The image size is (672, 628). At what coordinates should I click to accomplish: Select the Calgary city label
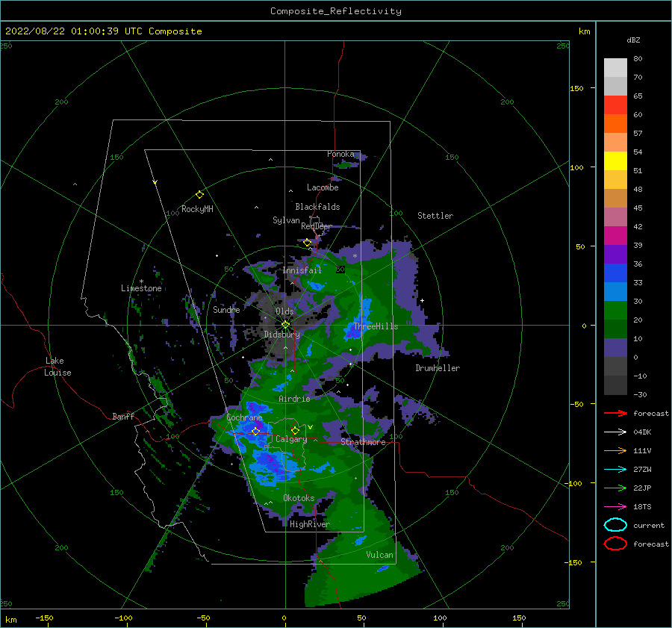pos(291,439)
